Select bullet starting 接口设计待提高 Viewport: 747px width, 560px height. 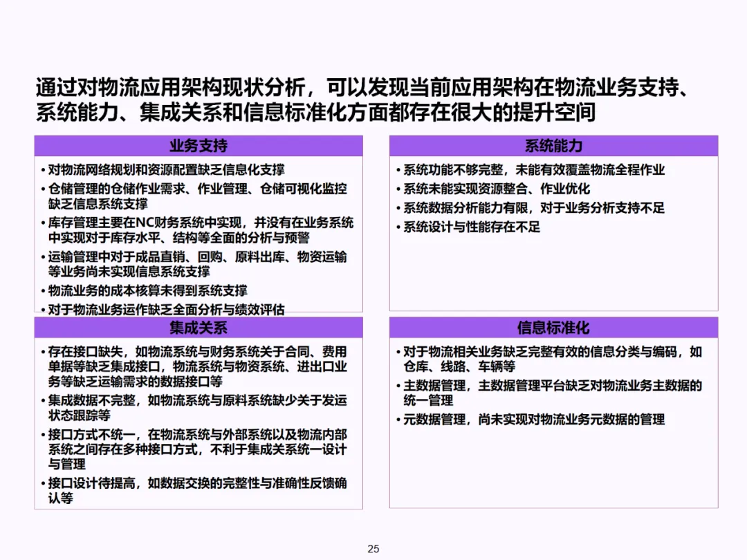pyautogui.click(x=194, y=490)
